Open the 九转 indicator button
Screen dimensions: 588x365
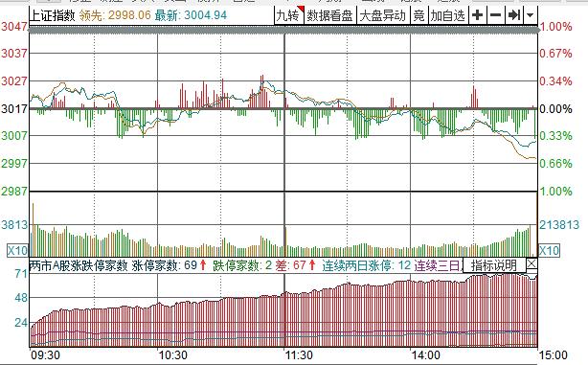[x=289, y=15]
